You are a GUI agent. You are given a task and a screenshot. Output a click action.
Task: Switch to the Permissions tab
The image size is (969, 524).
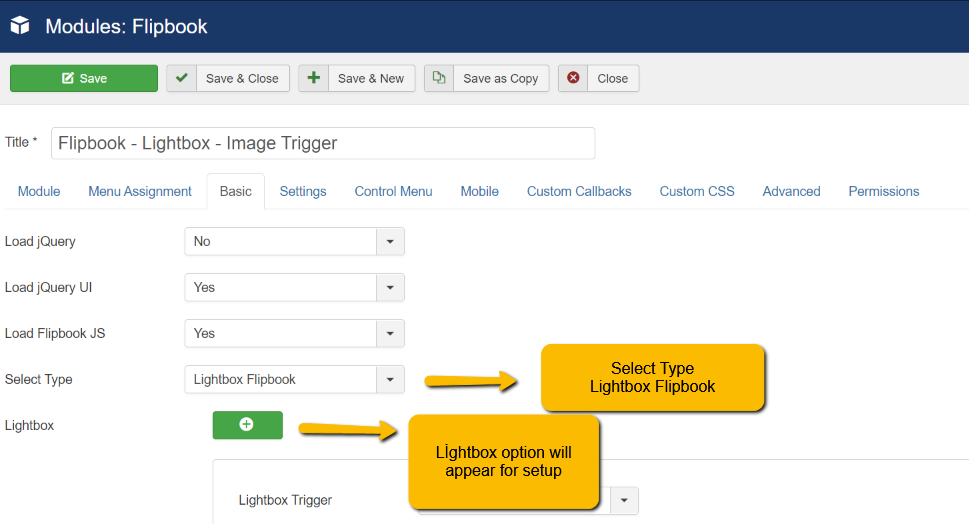point(884,192)
